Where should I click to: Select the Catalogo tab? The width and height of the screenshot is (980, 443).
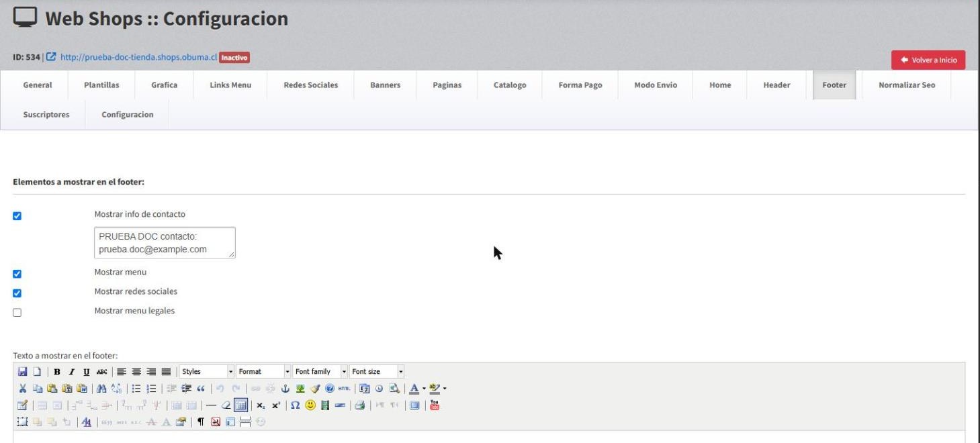(x=510, y=85)
